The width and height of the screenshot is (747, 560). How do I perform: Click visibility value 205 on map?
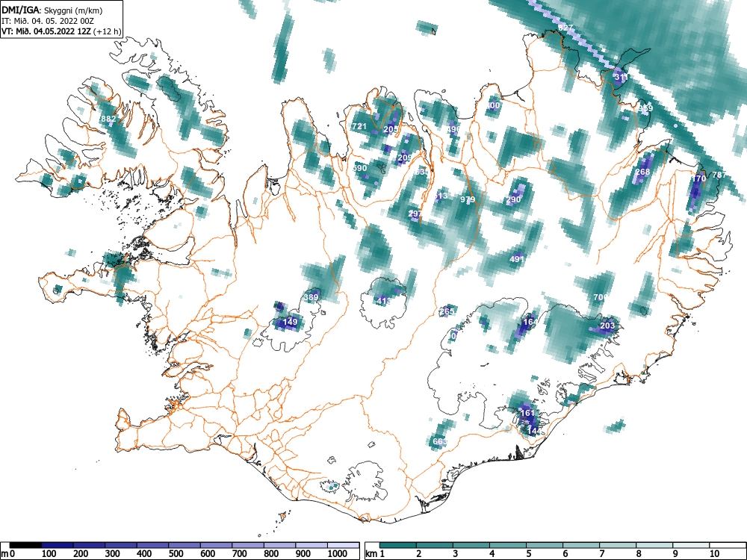click(x=391, y=129)
